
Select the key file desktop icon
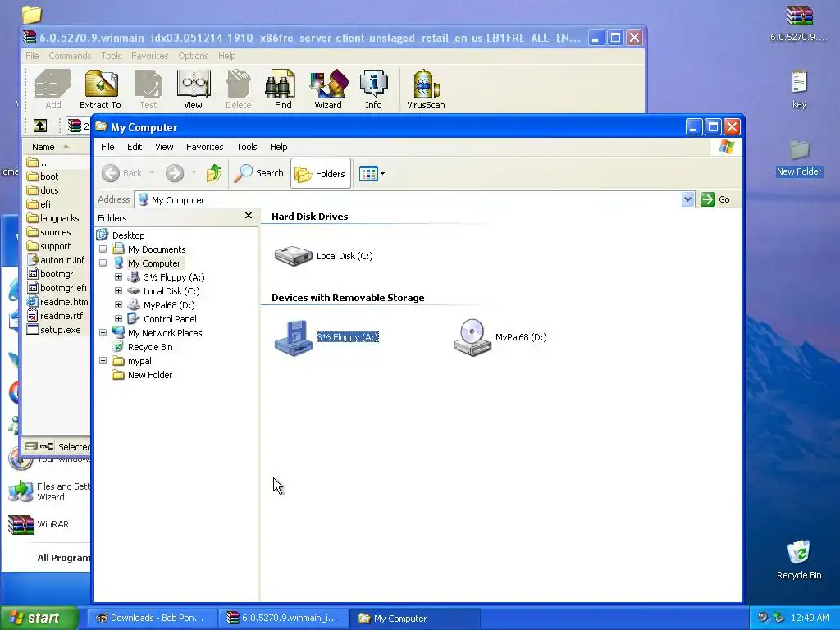(799, 89)
